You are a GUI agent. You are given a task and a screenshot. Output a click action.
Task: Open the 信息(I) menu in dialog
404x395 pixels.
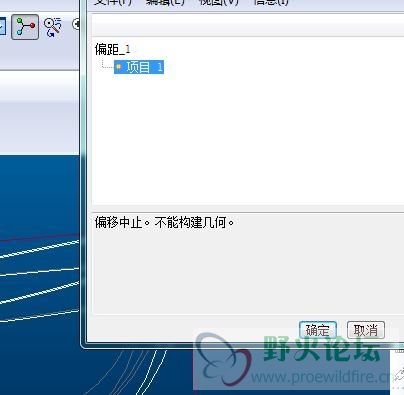click(271, 2)
